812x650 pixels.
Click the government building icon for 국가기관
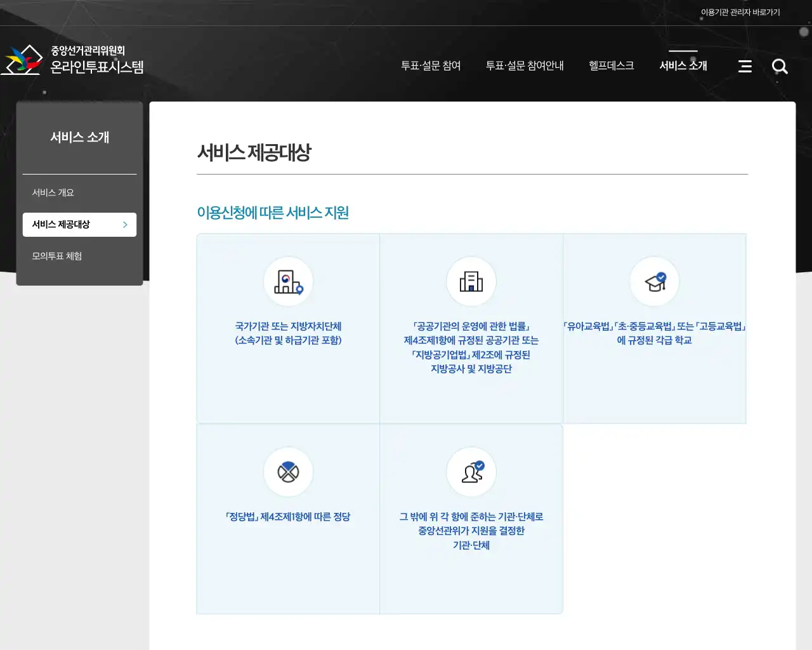tap(288, 281)
